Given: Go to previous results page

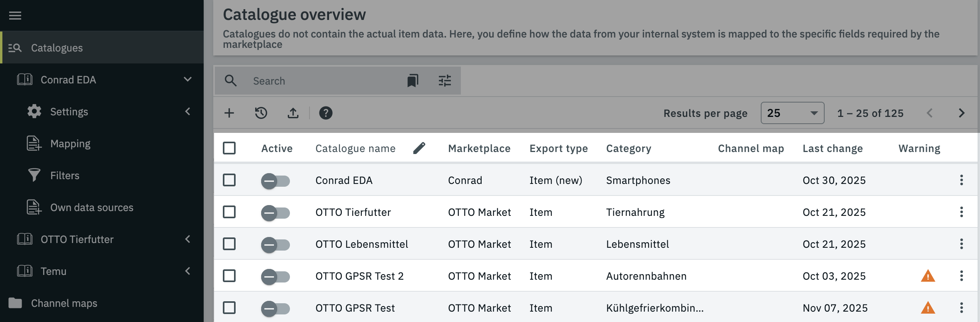Looking at the screenshot, I should pyautogui.click(x=930, y=113).
